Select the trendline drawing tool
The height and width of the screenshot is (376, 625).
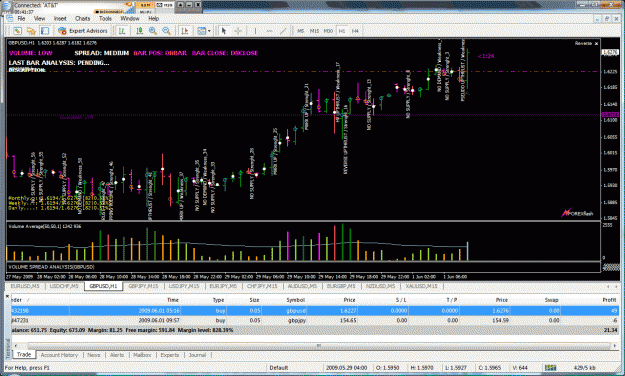tap(283, 31)
